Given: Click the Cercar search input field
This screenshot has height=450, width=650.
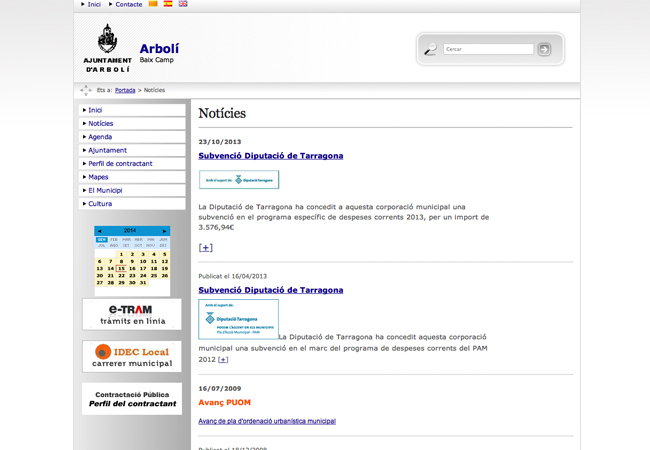Looking at the screenshot, I should click(x=488, y=49).
